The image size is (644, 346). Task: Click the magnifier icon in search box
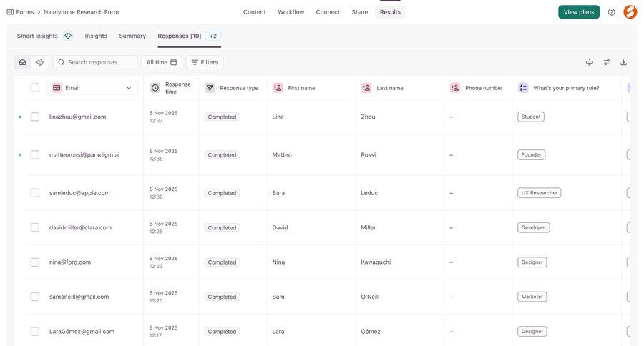pyautogui.click(x=62, y=62)
